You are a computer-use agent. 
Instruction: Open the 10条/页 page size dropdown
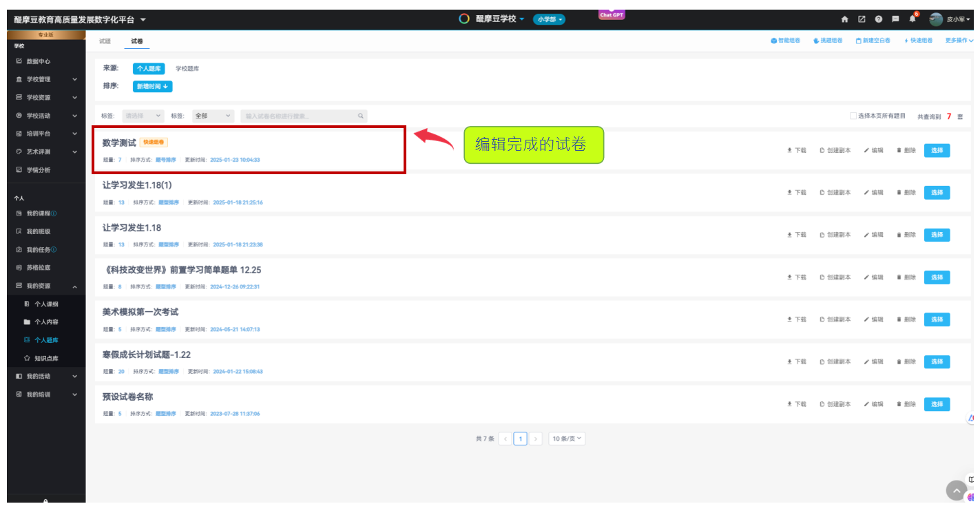567,439
